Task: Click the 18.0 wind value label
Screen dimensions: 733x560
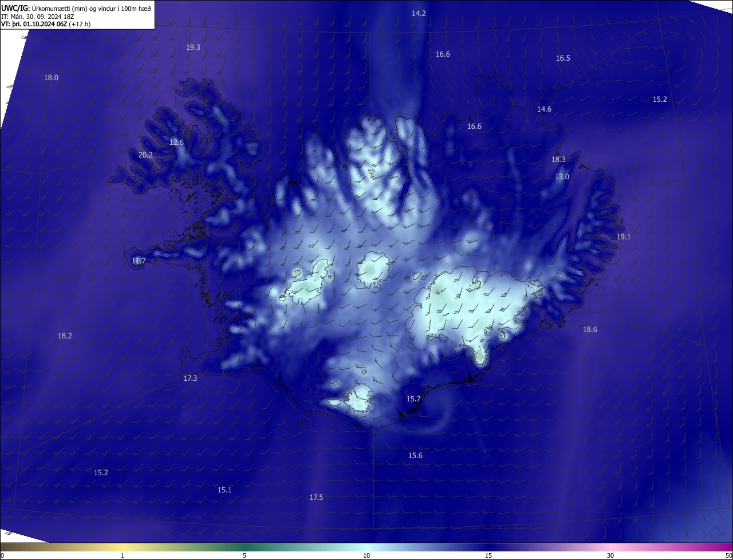Action: tap(51, 77)
